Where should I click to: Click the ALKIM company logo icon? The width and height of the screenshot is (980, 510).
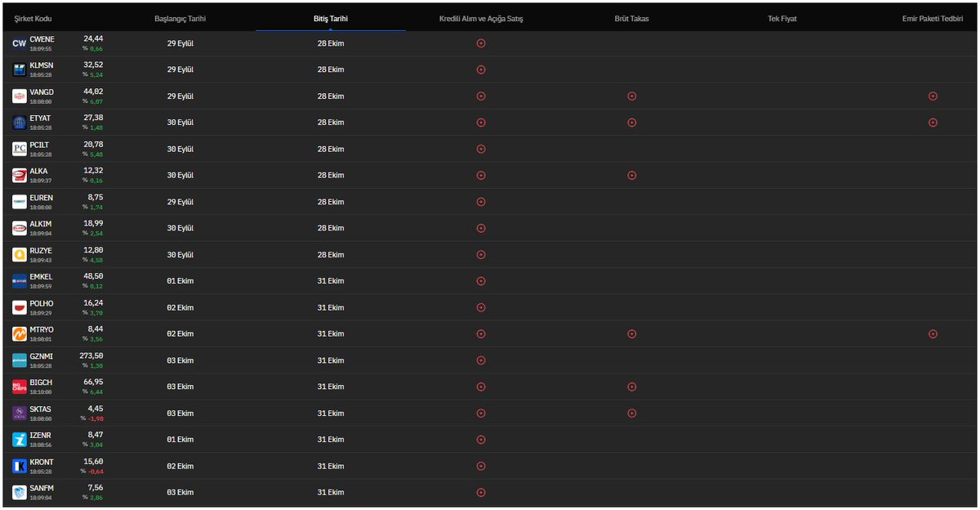(x=20, y=229)
